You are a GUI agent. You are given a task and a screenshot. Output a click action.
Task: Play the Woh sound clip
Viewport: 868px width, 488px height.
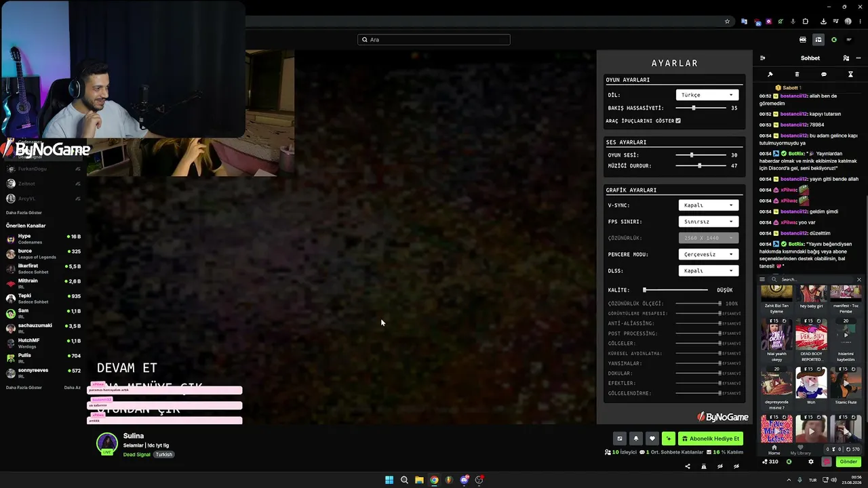(x=811, y=384)
